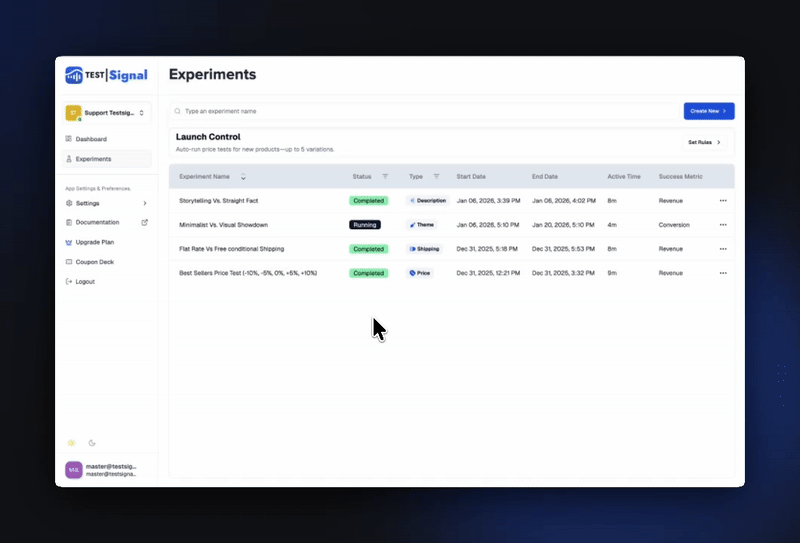Click the Create New button

(x=708, y=111)
